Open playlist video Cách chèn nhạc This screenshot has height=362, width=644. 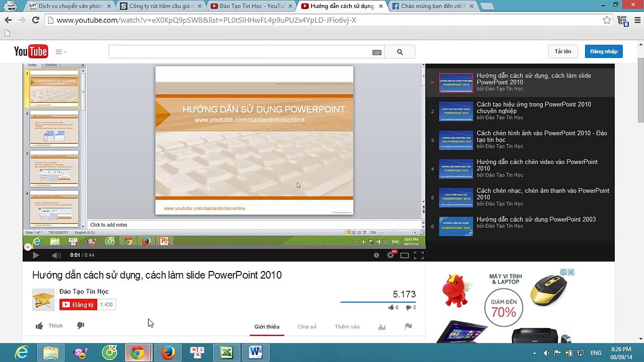520,197
